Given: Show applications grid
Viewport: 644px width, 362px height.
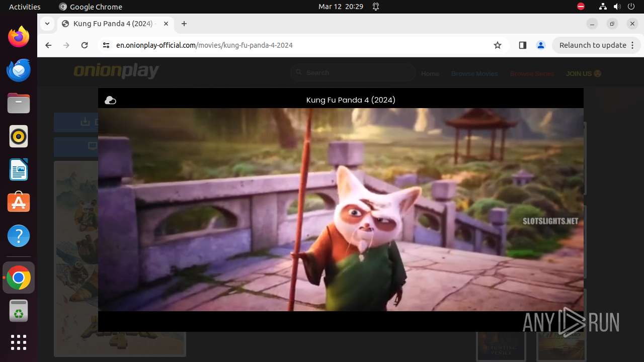Looking at the screenshot, I should 19,342.
